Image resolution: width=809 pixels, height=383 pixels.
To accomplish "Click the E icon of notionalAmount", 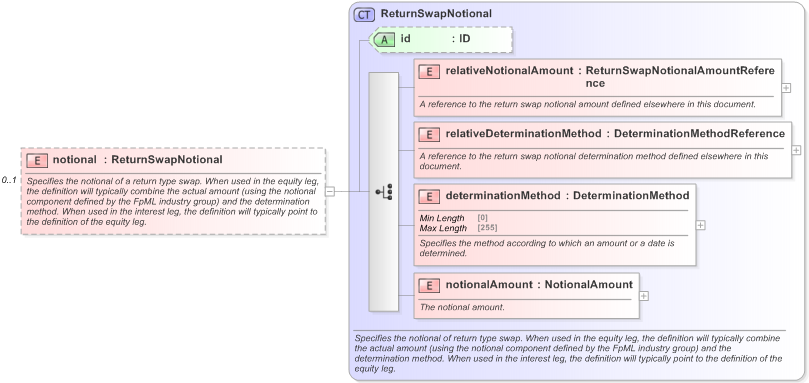I will 429,285.
